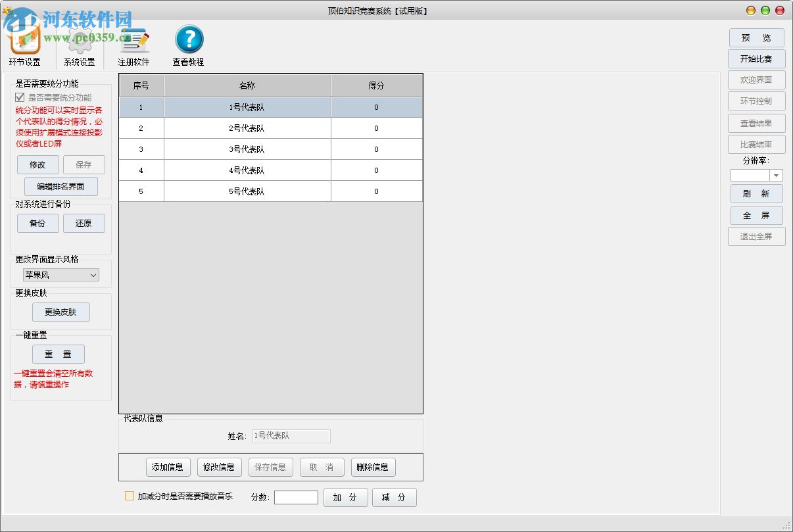Open 环节设置 (segment settings) toolbar icon
This screenshot has height=532, width=793.
pyautogui.click(x=24, y=39)
